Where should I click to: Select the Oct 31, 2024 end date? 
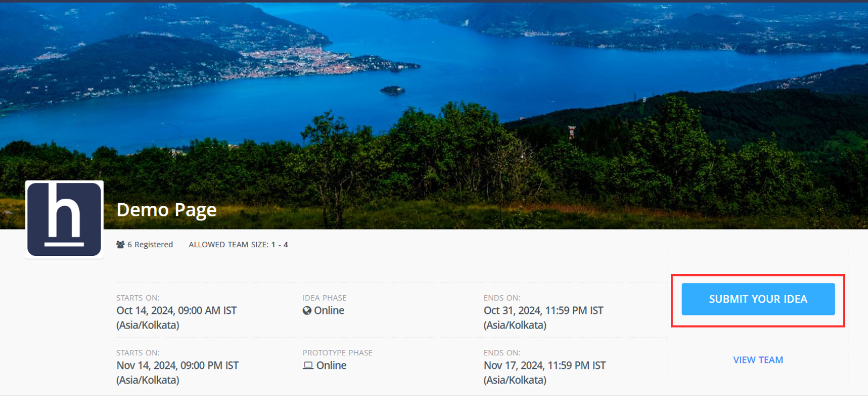click(543, 311)
